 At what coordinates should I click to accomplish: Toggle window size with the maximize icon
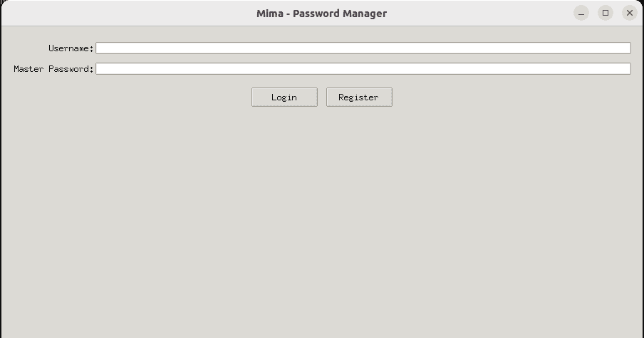click(x=606, y=13)
